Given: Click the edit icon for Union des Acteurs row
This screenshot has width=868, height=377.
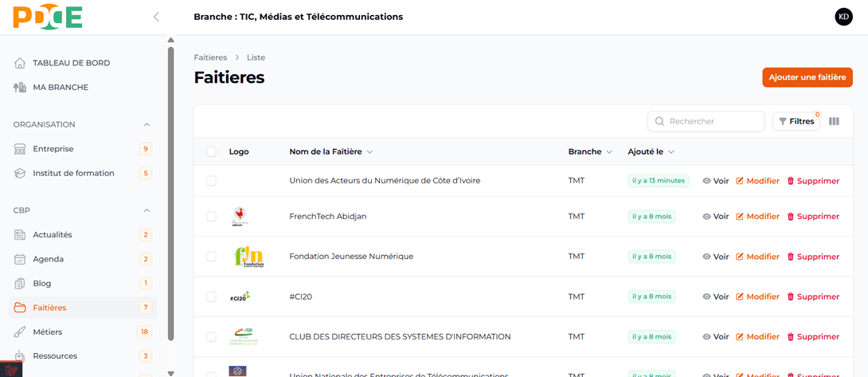Looking at the screenshot, I should (x=739, y=181).
